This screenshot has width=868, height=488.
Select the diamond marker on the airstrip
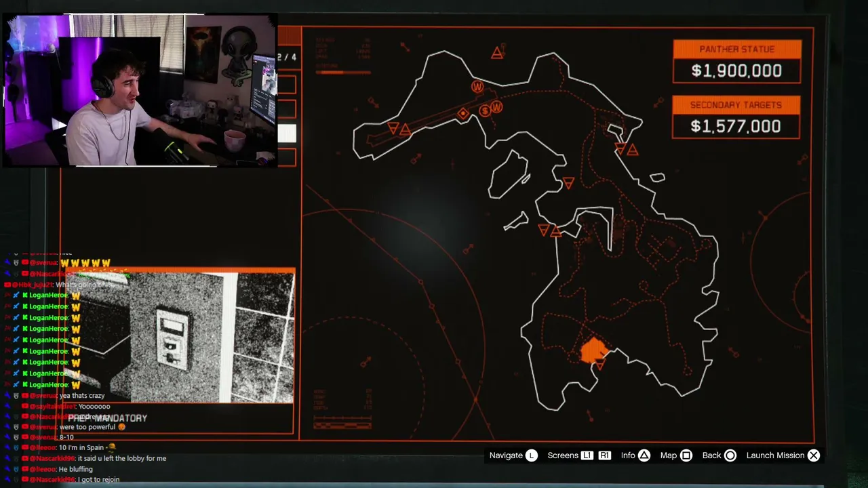(x=463, y=113)
